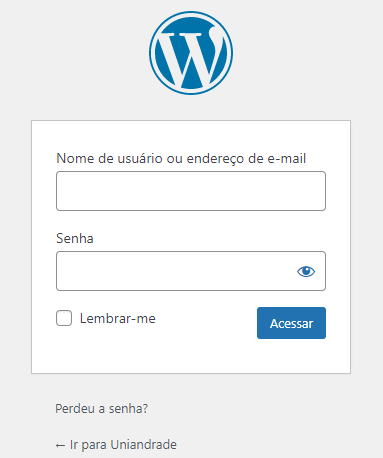This screenshot has height=458, width=383.
Task: Enable the remember me option box
Action: tap(64, 318)
